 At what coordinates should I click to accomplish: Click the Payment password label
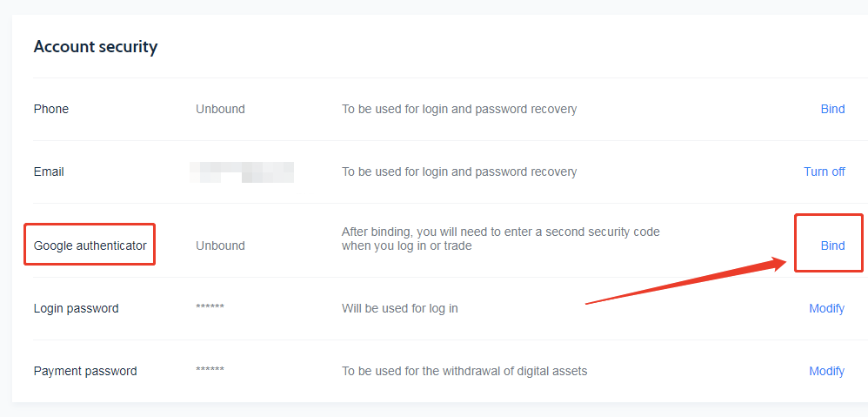click(x=85, y=371)
